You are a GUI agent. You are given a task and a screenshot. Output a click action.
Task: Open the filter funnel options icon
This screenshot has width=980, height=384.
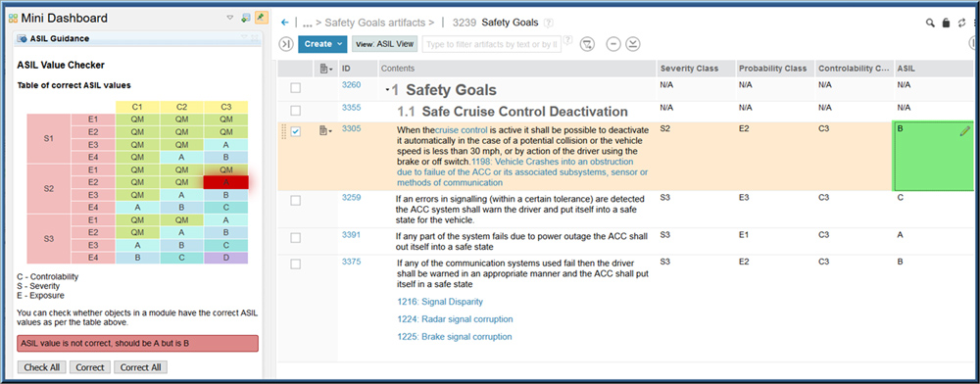click(587, 44)
